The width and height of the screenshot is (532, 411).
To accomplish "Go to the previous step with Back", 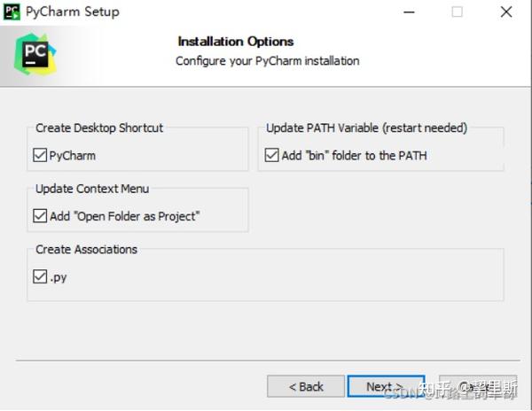I will pos(305,387).
